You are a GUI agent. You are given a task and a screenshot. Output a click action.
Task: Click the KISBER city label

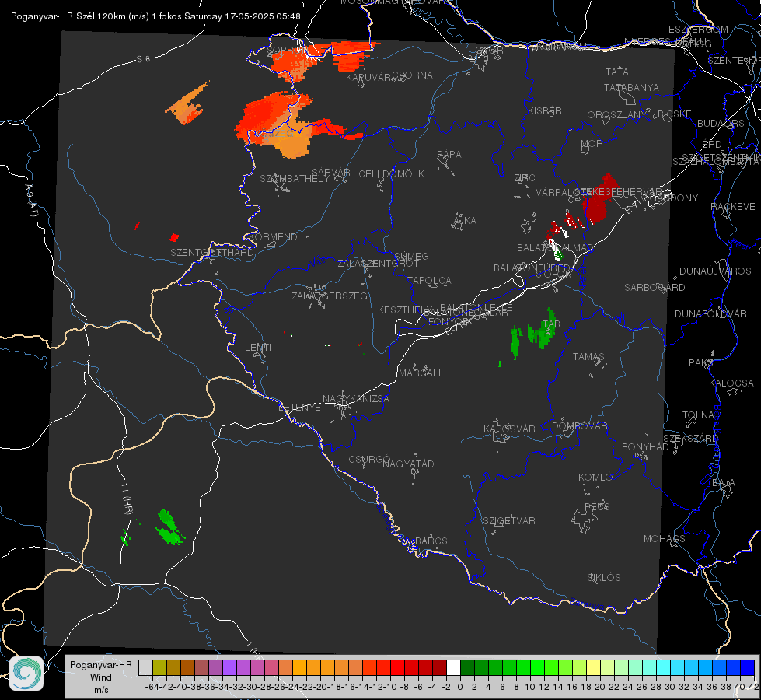coord(545,111)
